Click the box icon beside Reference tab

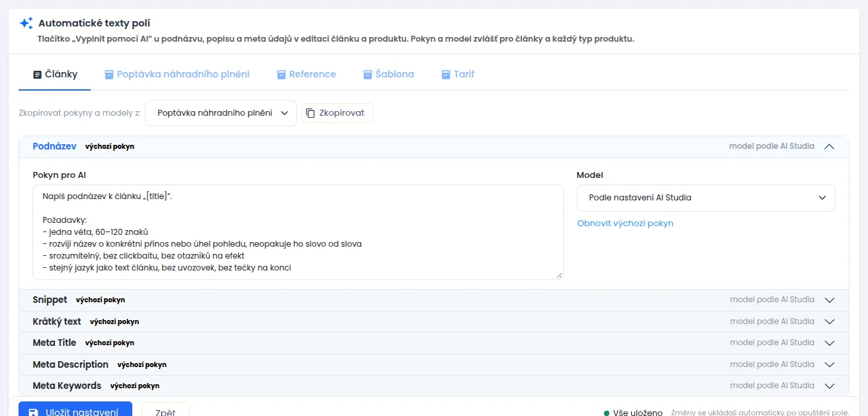[281, 74]
